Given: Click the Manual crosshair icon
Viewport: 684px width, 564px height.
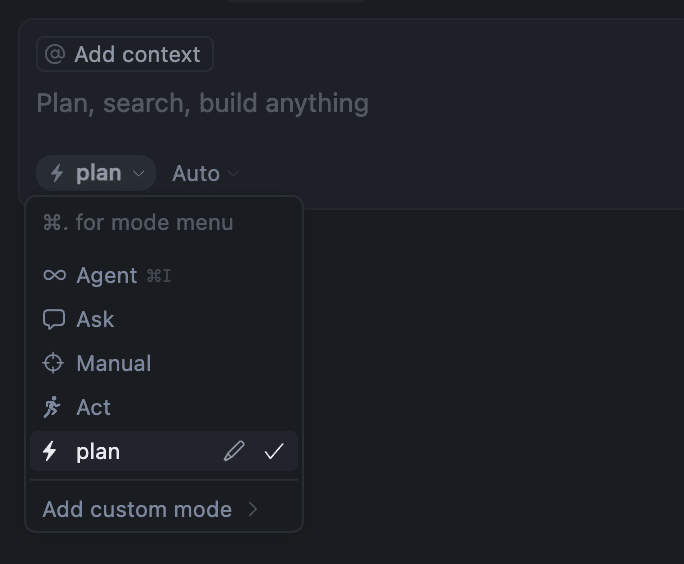Looking at the screenshot, I should point(53,363).
